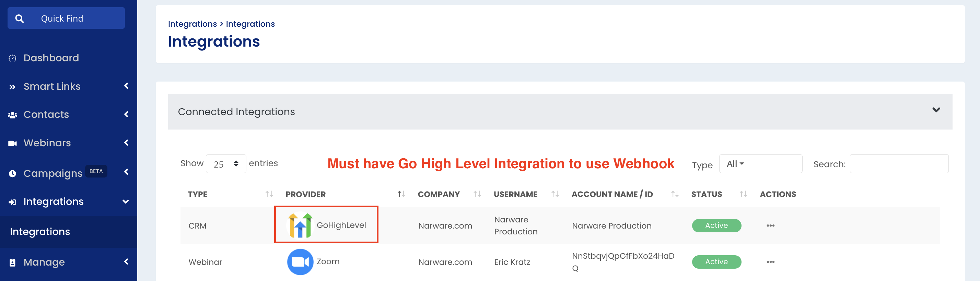Click the Zoom logo icon
The width and height of the screenshot is (980, 281).
coord(300,261)
